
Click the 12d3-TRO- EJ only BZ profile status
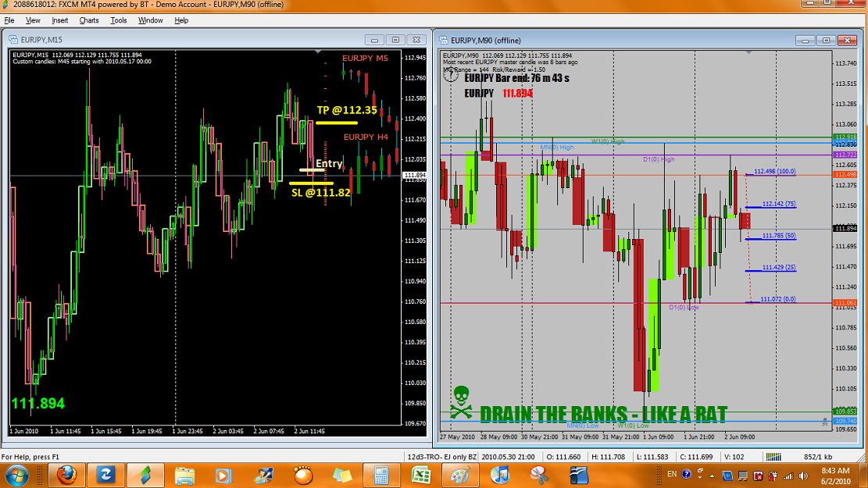pos(441,457)
